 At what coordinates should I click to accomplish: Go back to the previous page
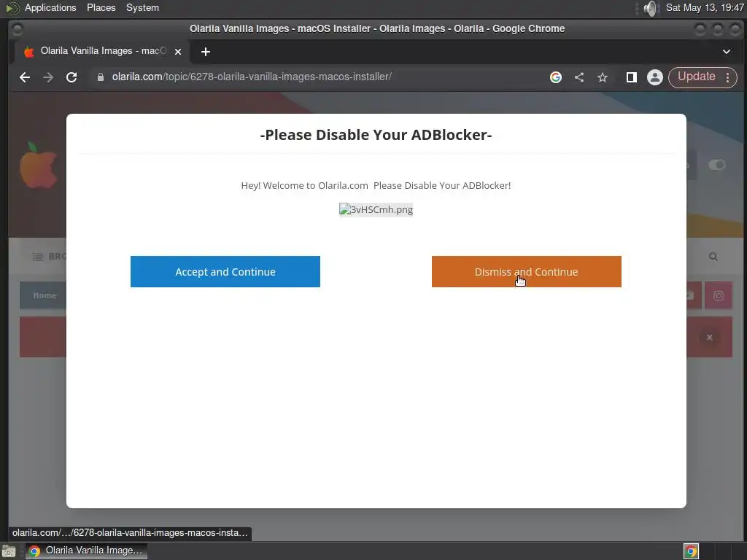tap(25, 77)
